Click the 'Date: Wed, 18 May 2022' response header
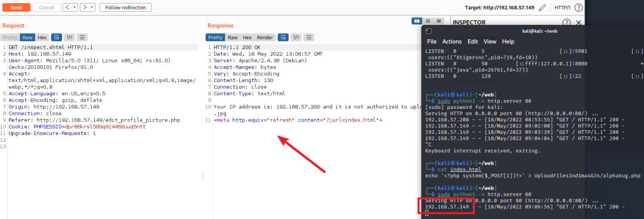The height and width of the screenshot is (219, 644). [x=268, y=54]
